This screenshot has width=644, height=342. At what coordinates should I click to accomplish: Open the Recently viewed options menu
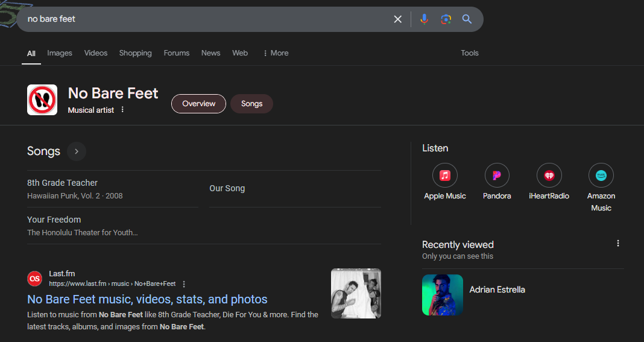tap(617, 243)
